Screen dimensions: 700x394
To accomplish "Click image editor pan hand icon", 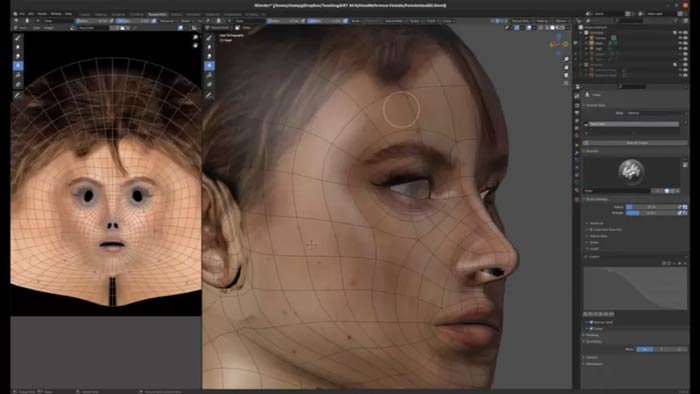I will click(195, 45).
